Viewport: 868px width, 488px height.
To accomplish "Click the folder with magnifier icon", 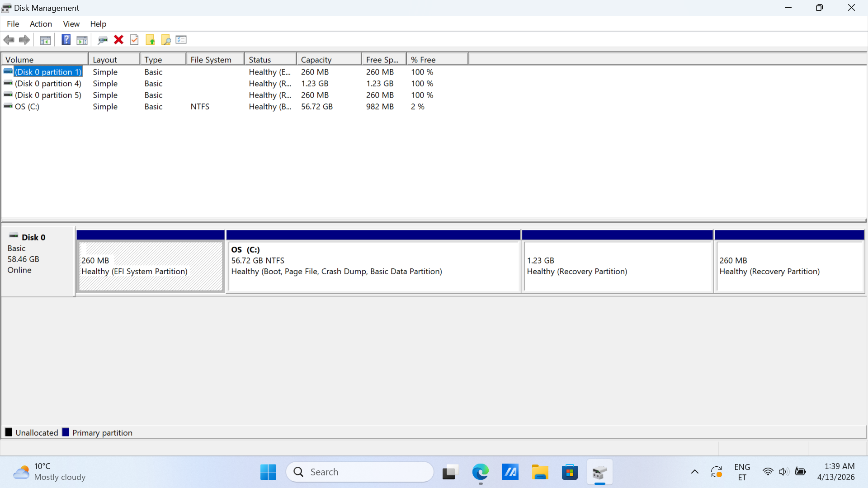I will [166, 40].
